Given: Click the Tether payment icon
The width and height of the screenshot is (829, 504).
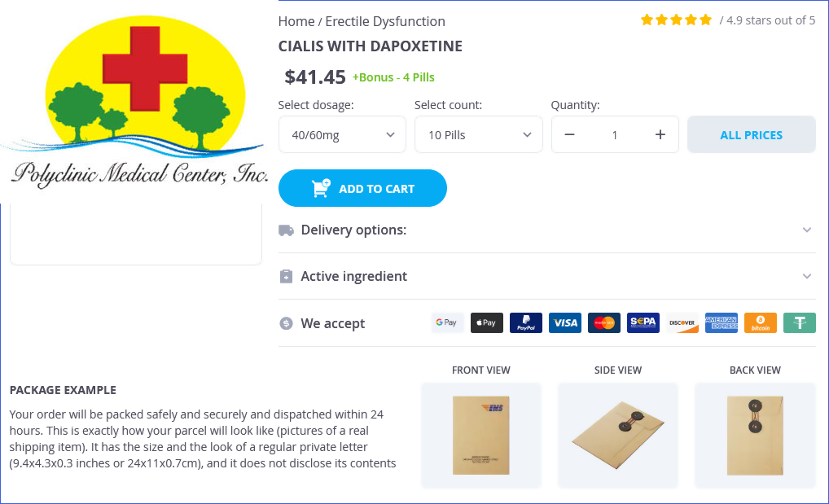Looking at the screenshot, I should (800, 322).
